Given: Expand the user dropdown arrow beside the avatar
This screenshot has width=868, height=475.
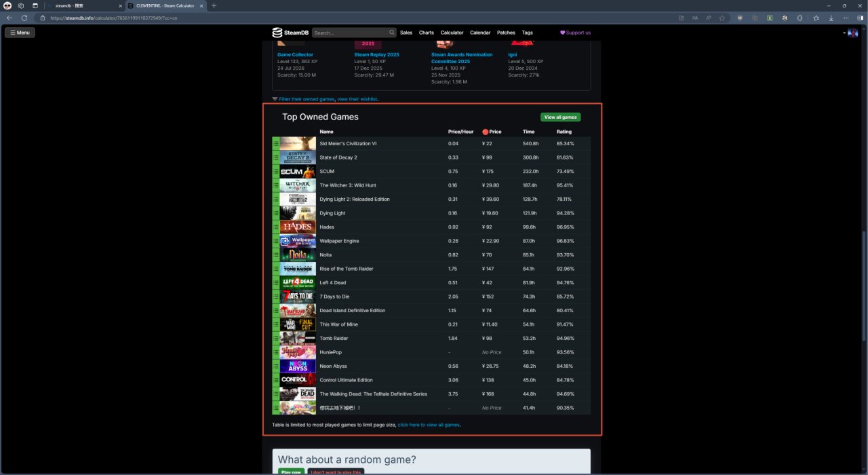Looking at the screenshot, I should point(845,33).
